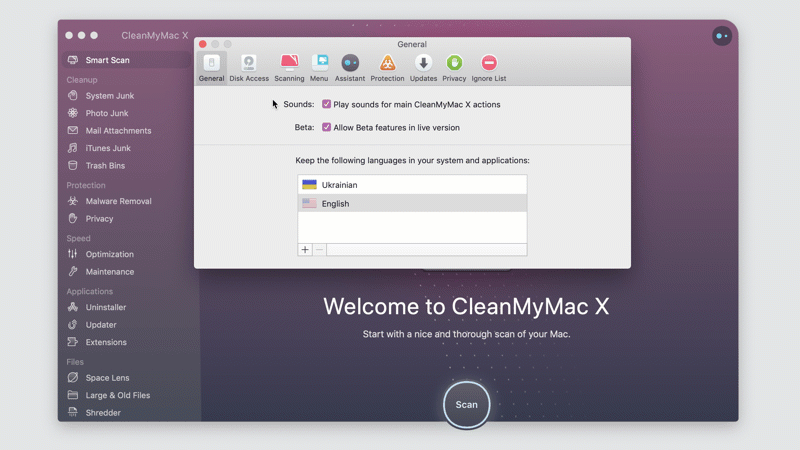Image resolution: width=800 pixels, height=450 pixels.
Task: Click the Trash Bins icon
Action: (73, 165)
